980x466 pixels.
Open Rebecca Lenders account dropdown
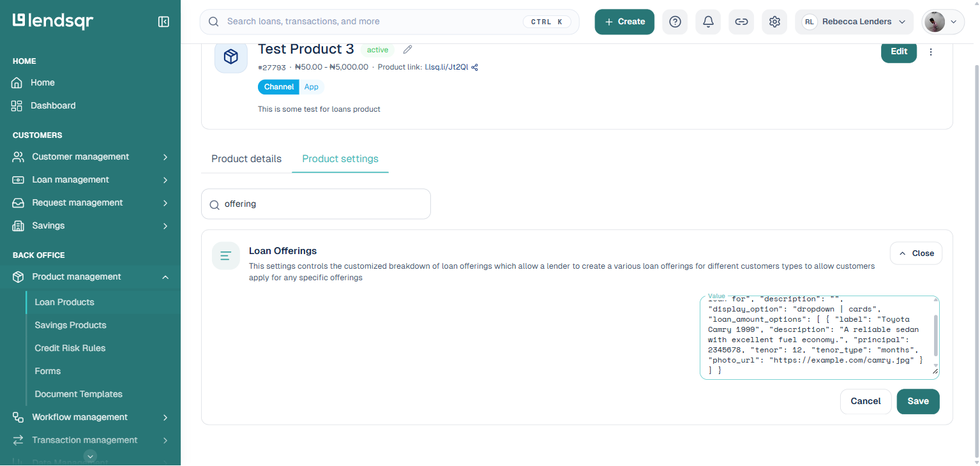click(854, 22)
